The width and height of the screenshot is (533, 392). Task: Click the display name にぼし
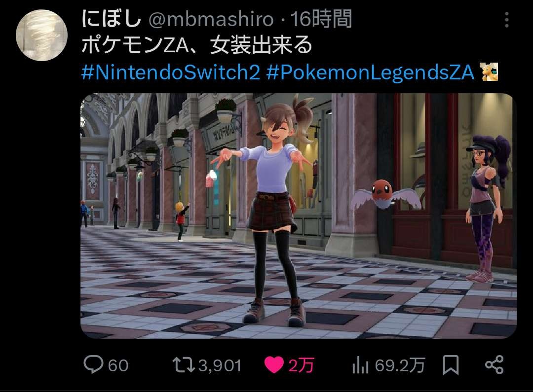[x=111, y=19]
